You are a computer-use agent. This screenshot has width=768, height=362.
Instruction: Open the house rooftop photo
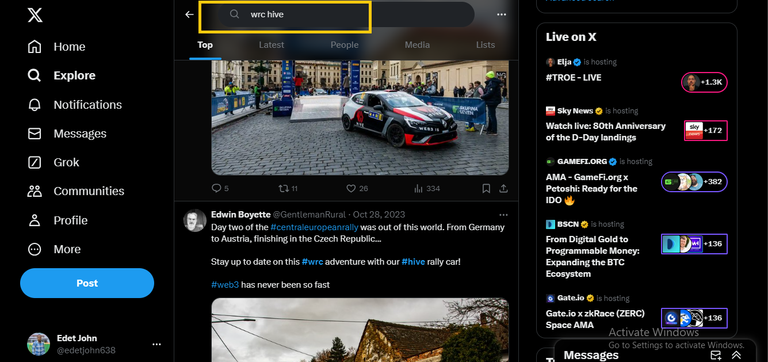tap(360, 330)
